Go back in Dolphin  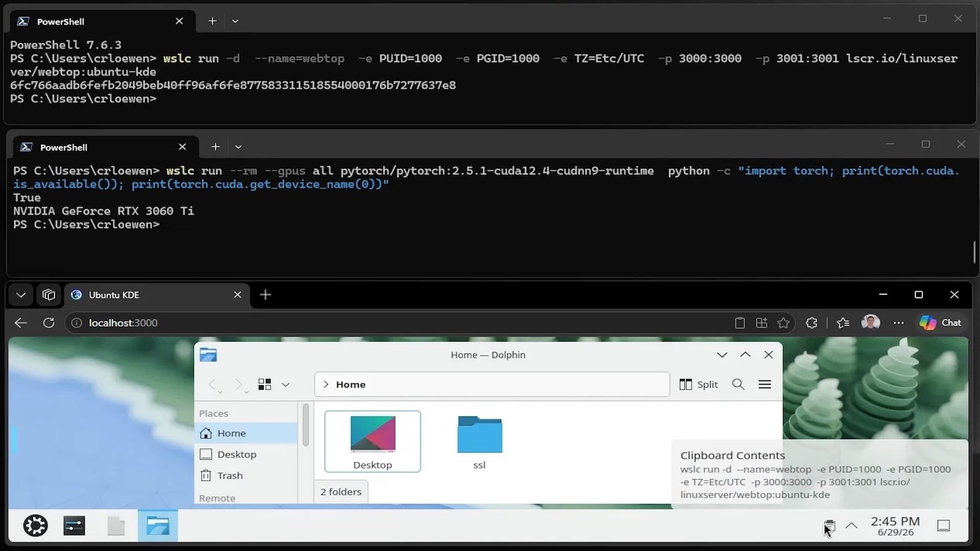point(213,385)
